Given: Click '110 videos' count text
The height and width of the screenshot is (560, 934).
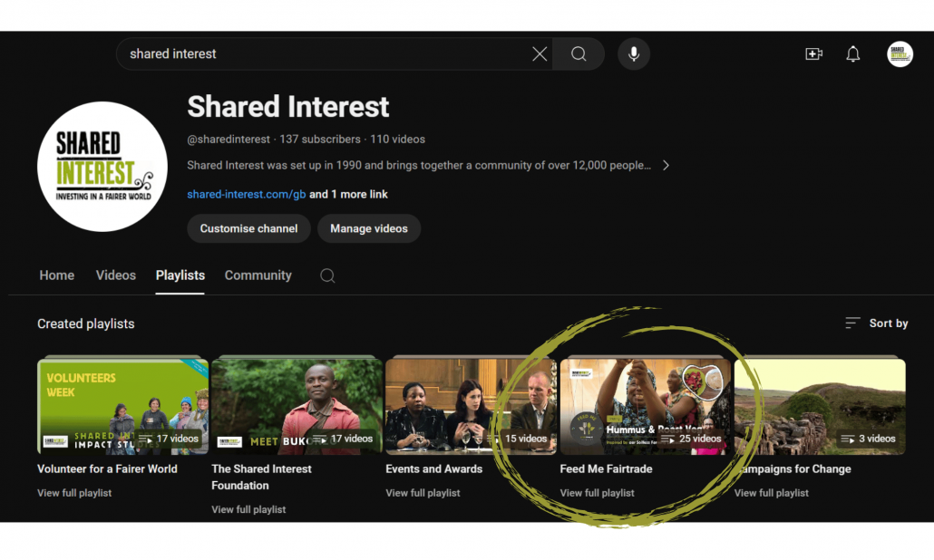Looking at the screenshot, I should coord(397,140).
